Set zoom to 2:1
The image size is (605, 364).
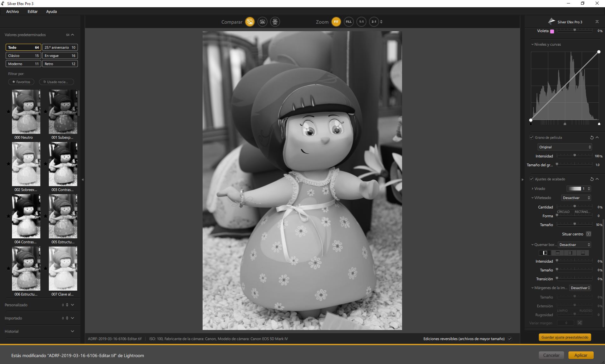pyautogui.click(x=374, y=22)
